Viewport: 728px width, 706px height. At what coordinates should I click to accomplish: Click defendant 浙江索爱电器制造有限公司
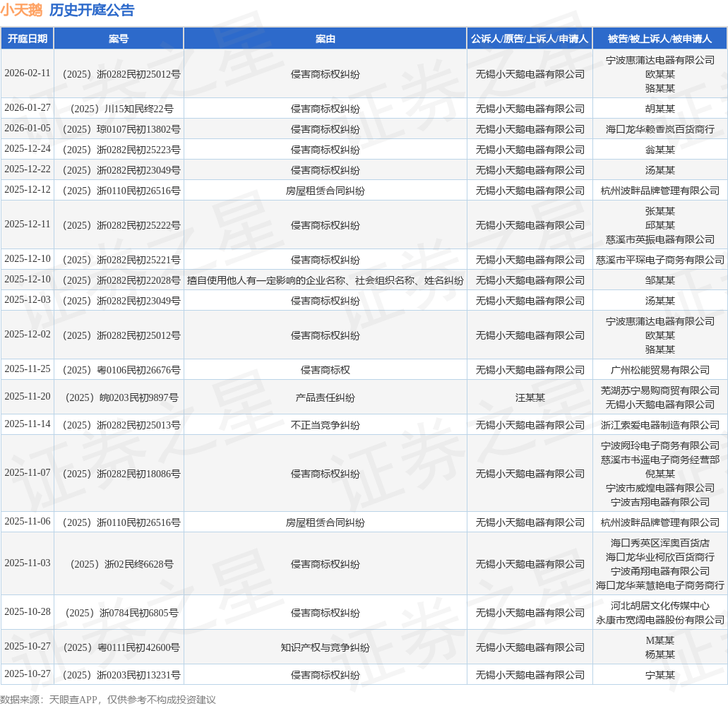660,425
